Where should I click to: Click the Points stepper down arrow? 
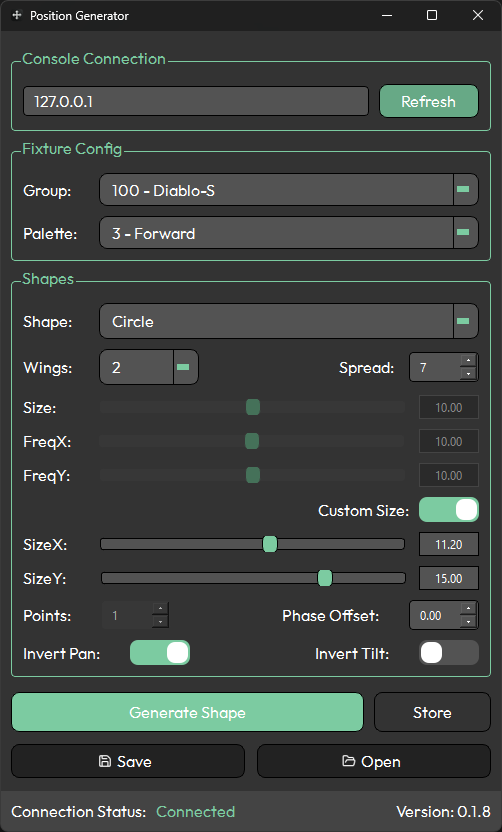pyautogui.click(x=160, y=621)
